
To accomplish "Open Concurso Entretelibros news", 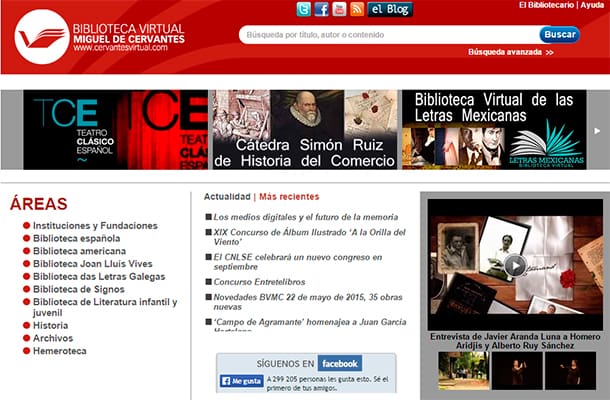I will [259, 282].
